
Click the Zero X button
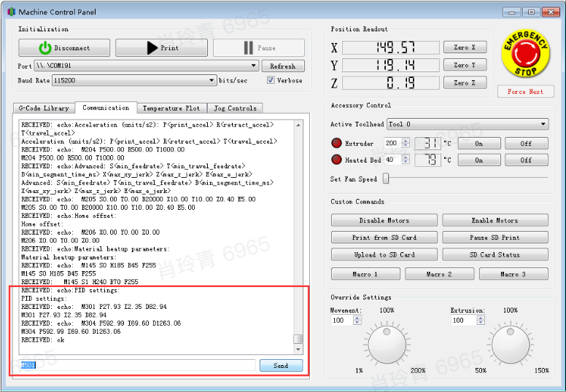click(x=465, y=47)
